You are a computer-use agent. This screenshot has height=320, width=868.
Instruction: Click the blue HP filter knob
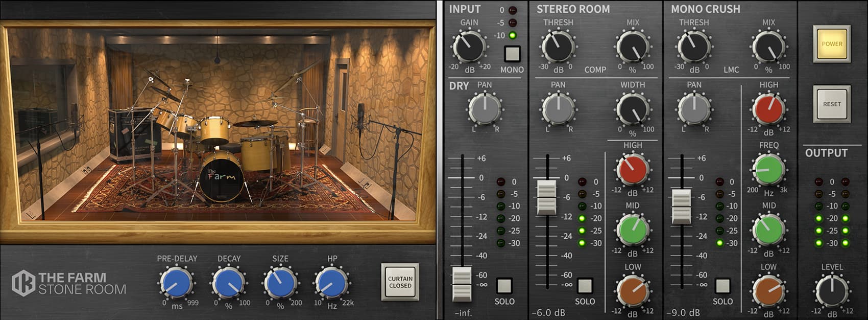(331, 283)
